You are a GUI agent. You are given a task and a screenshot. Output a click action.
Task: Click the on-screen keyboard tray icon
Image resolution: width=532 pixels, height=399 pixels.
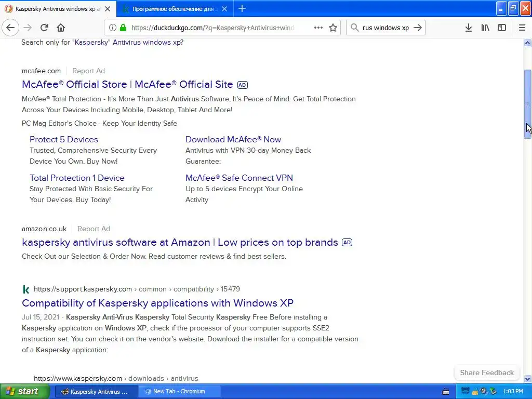(x=446, y=392)
